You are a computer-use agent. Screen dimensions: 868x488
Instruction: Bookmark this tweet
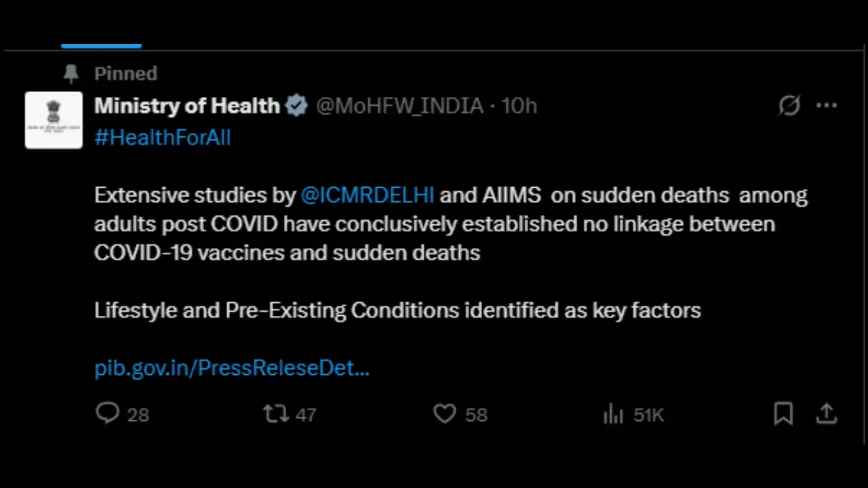click(783, 413)
